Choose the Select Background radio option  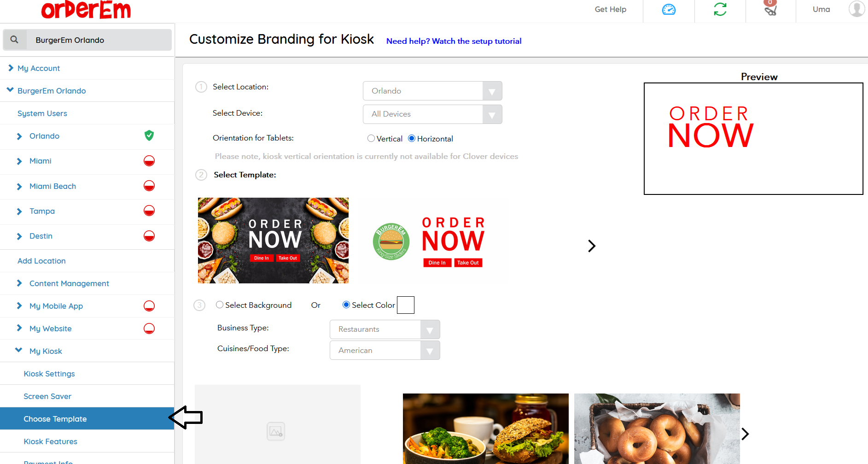pos(220,305)
